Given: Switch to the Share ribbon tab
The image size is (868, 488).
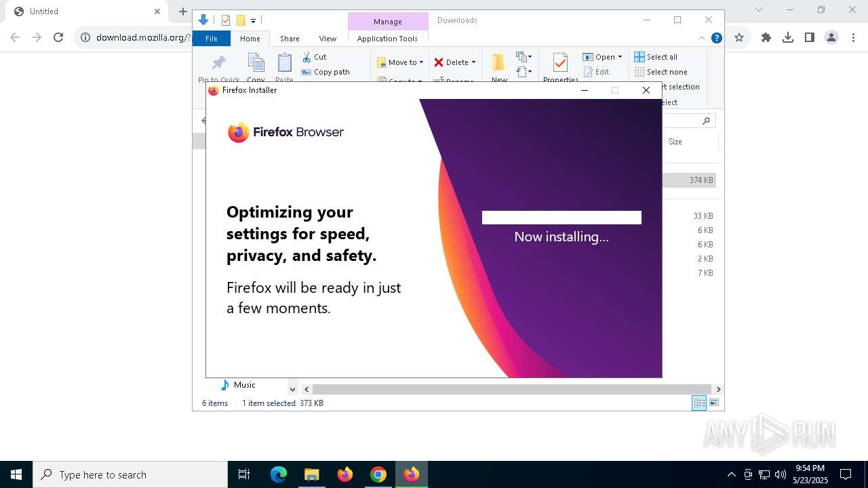Looking at the screenshot, I should pos(290,39).
